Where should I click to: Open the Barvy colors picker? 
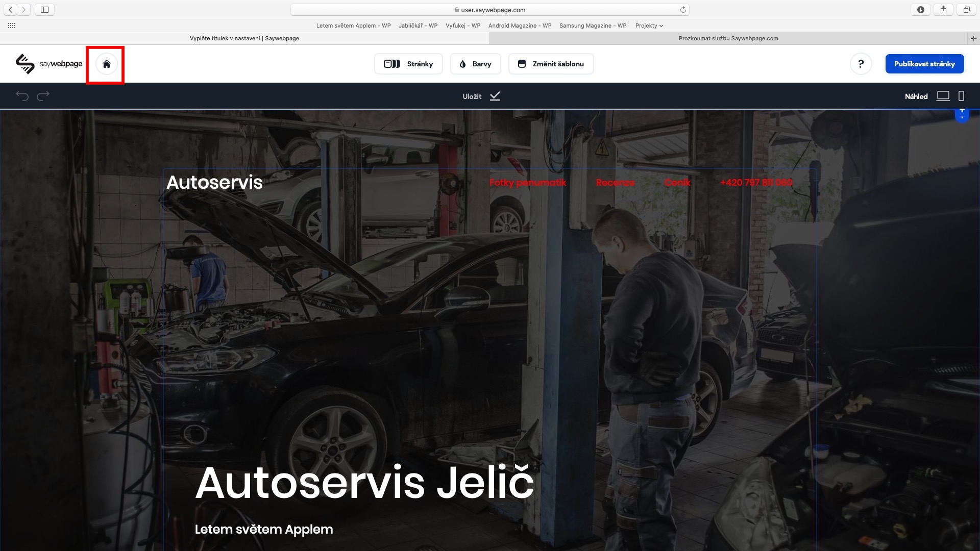click(x=475, y=64)
